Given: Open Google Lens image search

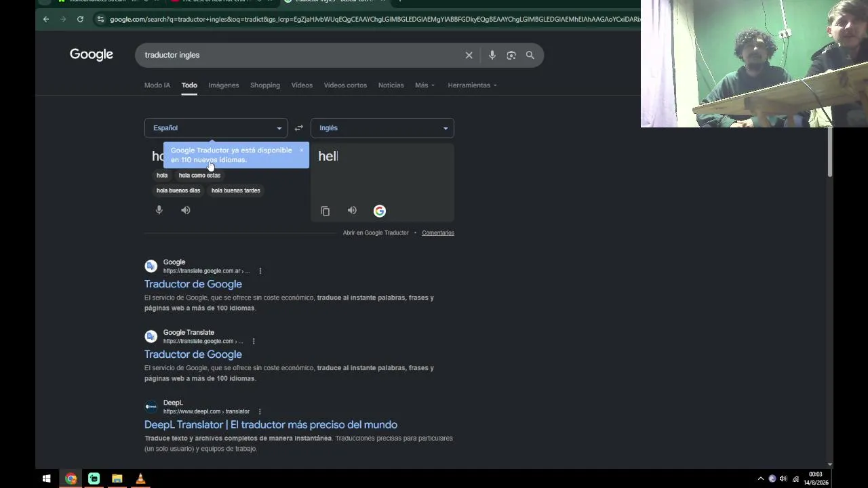Looking at the screenshot, I should pyautogui.click(x=511, y=55).
